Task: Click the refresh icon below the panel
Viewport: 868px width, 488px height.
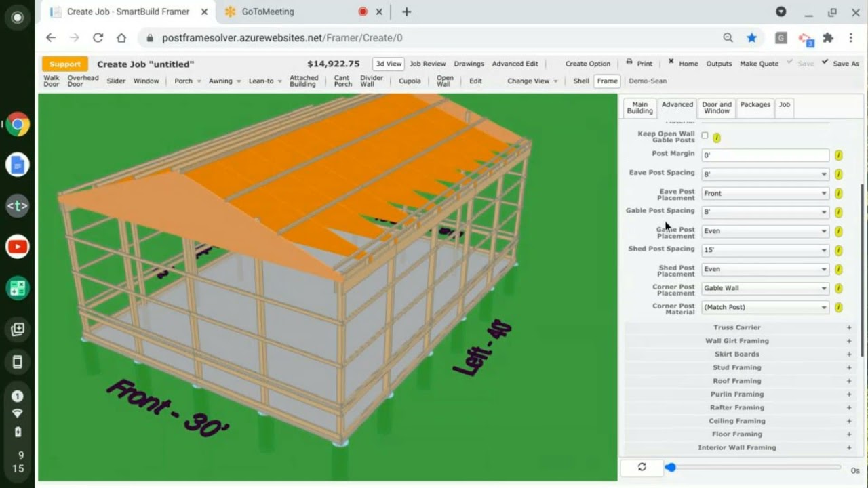Action: [x=642, y=467]
